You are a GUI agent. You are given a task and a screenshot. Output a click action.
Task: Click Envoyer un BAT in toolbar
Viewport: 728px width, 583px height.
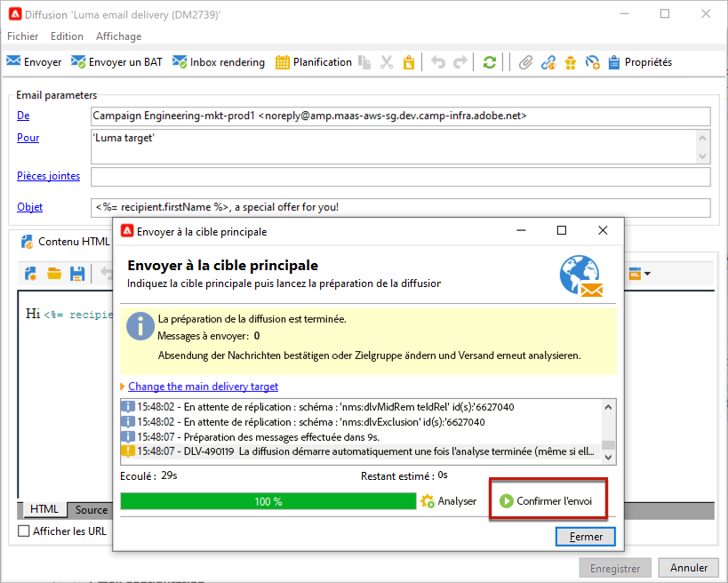tap(116, 61)
